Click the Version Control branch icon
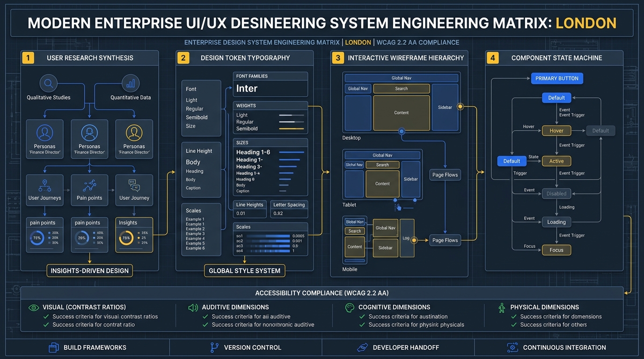Screen dimensions: 644x359 [x=214, y=347]
